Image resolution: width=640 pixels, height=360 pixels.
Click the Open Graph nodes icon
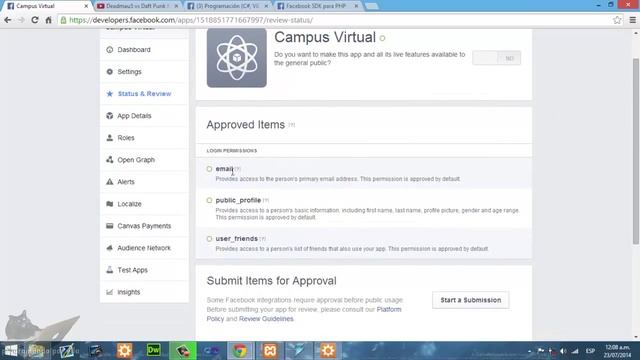[109, 160]
